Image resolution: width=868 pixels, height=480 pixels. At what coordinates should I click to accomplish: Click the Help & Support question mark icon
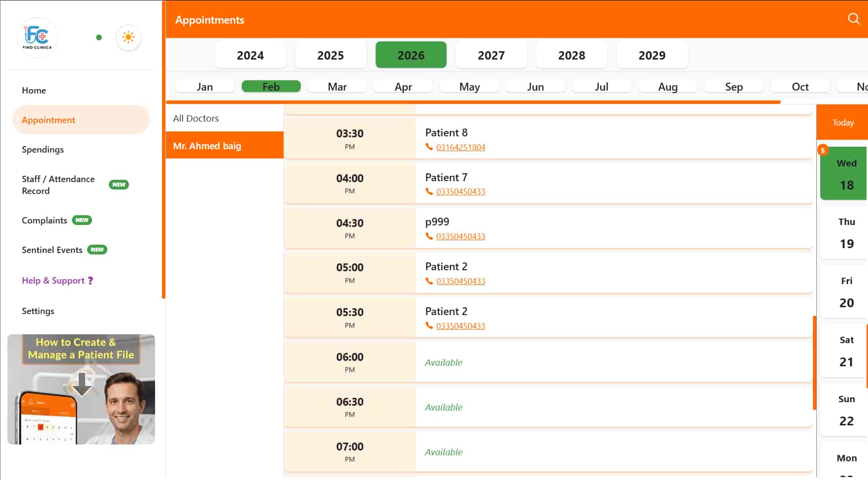coord(91,281)
